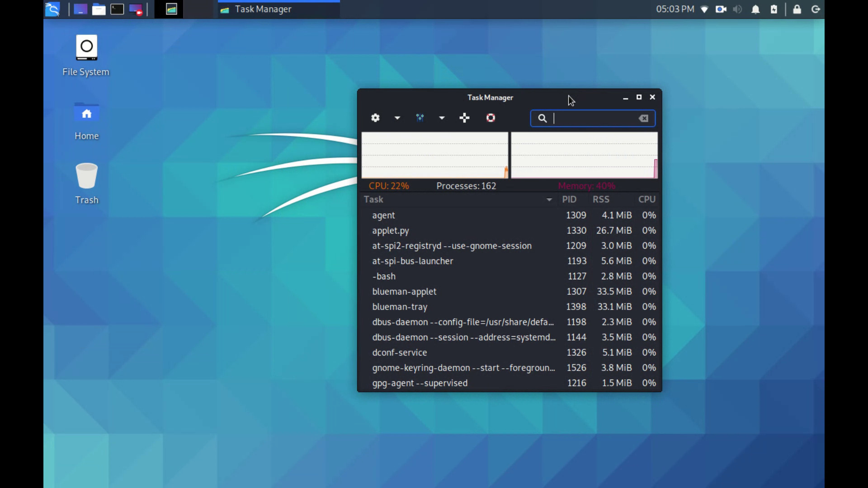The height and width of the screenshot is (488, 868).
Task: Click the screen recorder taskbar icon
Action: pyautogui.click(x=135, y=9)
